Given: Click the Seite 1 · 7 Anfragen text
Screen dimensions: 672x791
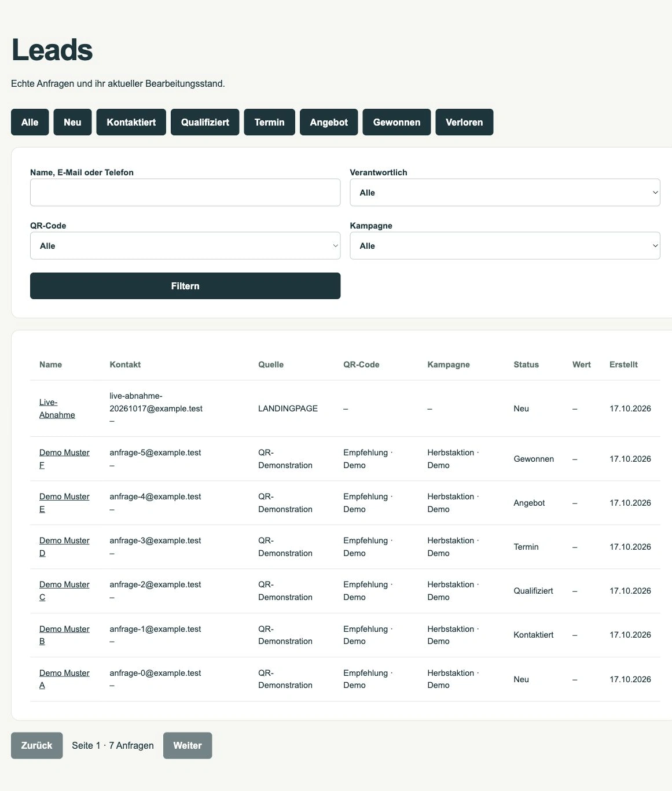Looking at the screenshot, I should pyautogui.click(x=113, y=745).
